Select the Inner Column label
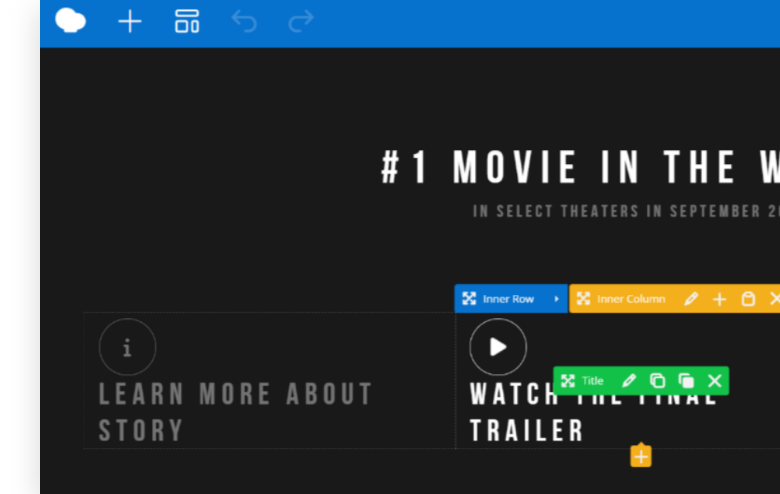Image resolution: width=780 pixels, height=494 pixels. point(631,299)
